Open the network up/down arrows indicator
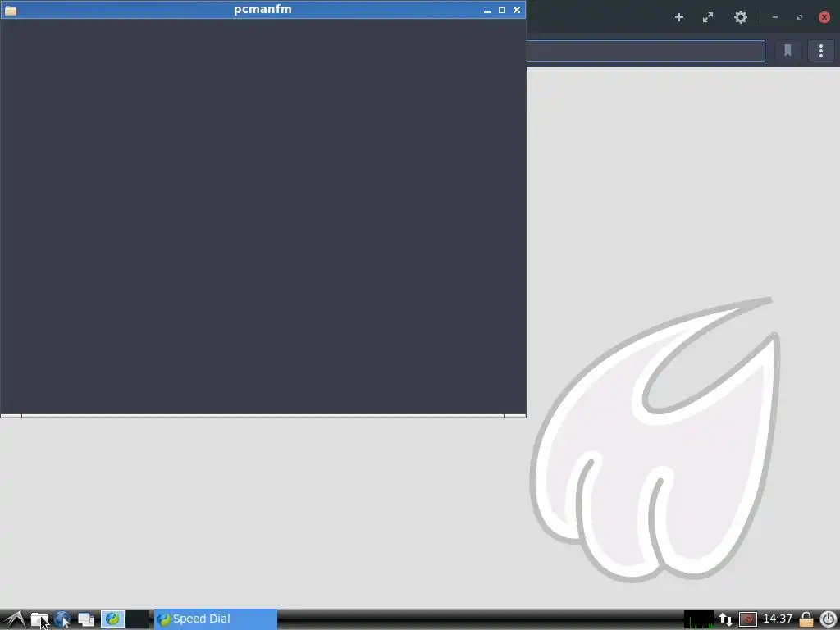Image resolution: width=840 pixels, height=630 pixels. [726, 619]
